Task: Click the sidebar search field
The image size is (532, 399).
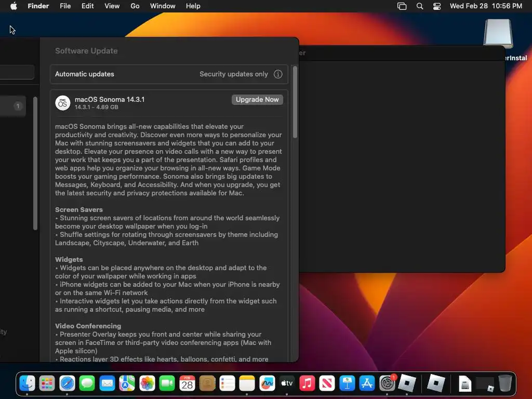Action: [16, 72]
